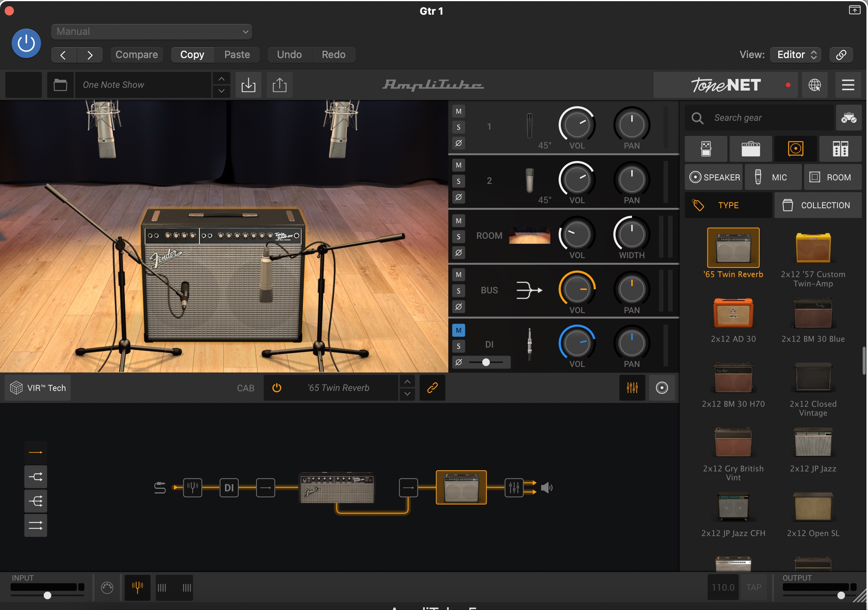Go to next preset arrow
Image resolution: width=868 pixels, height=610 pixels.
[x=90, y=55]
